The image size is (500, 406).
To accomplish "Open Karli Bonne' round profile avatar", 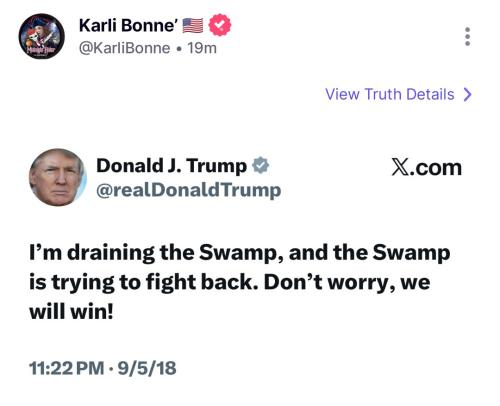I will (41, 36).
